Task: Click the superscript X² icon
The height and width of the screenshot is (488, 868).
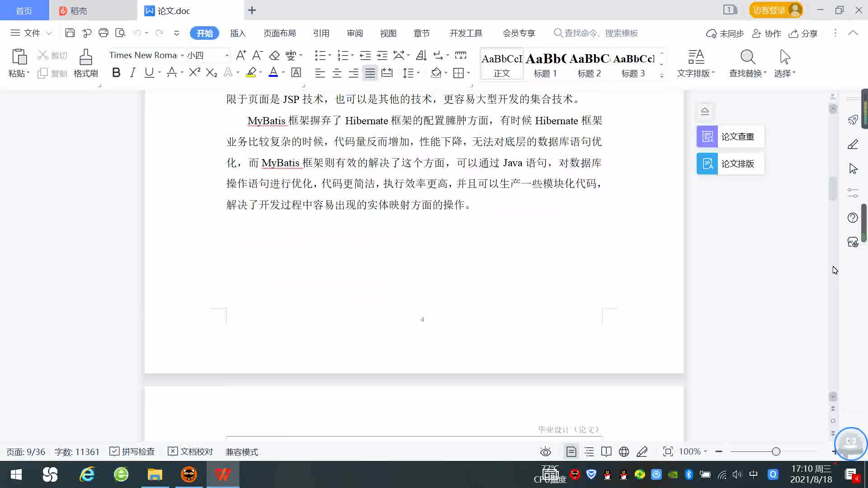Action: [x=194, y=73]
